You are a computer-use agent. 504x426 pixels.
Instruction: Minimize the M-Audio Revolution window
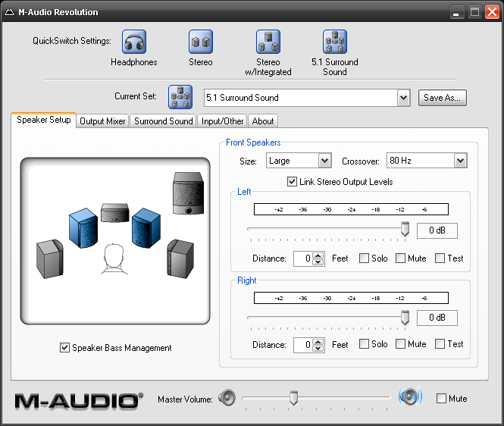(456, 12)
